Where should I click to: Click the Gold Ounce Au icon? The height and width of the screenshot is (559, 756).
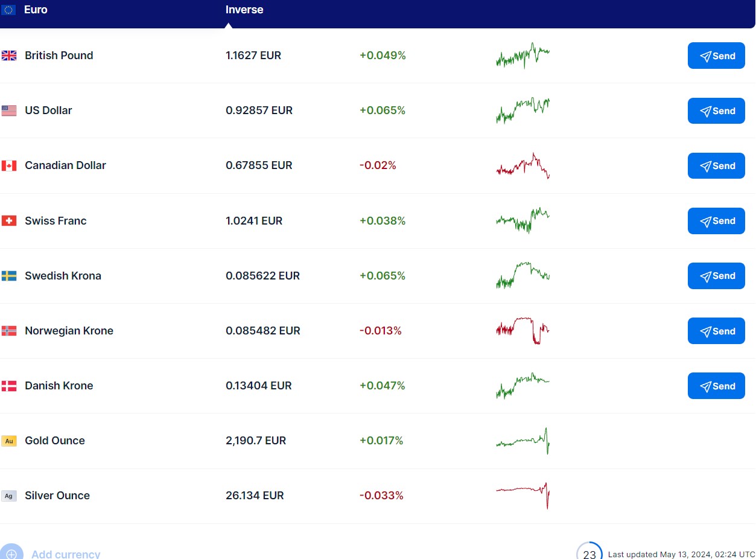[x=9, y=441]
